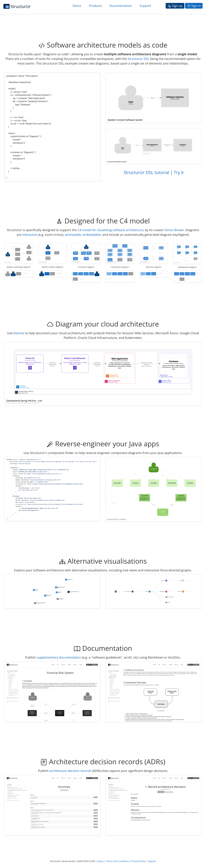The width and height of the screenshot is (206, 868).
Task: Open the Container diagram thumbnail
Action: click(86, 254)
